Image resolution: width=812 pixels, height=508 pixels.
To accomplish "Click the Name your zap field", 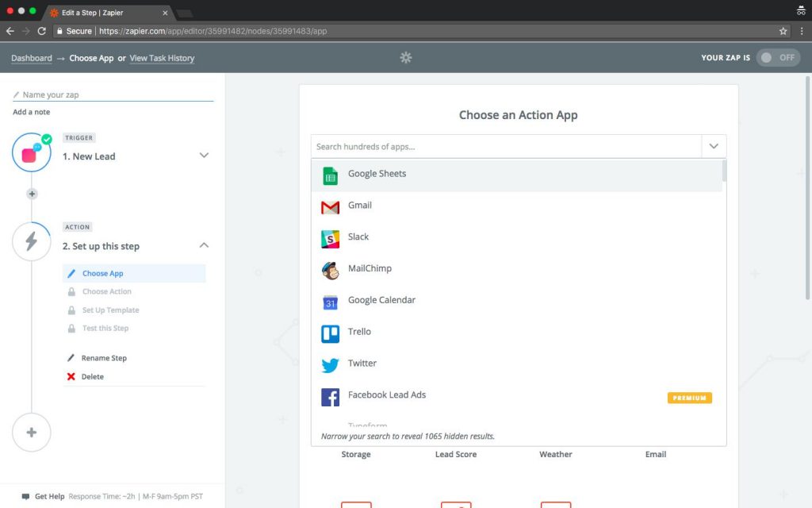I will [113, 95].
